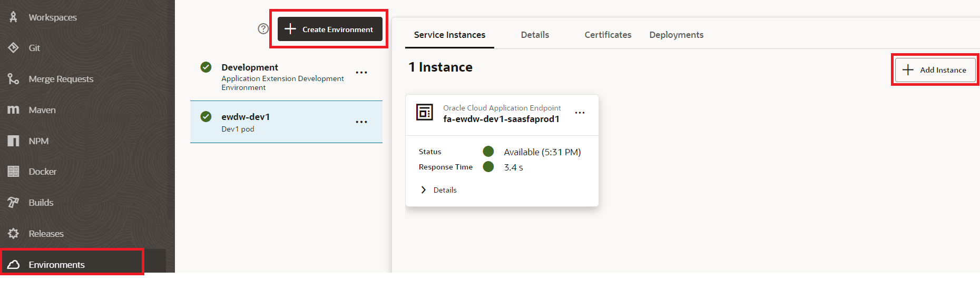Click the Git sidebar icon
This screenshot has height=300, width=980.
[x=13, y=48]
